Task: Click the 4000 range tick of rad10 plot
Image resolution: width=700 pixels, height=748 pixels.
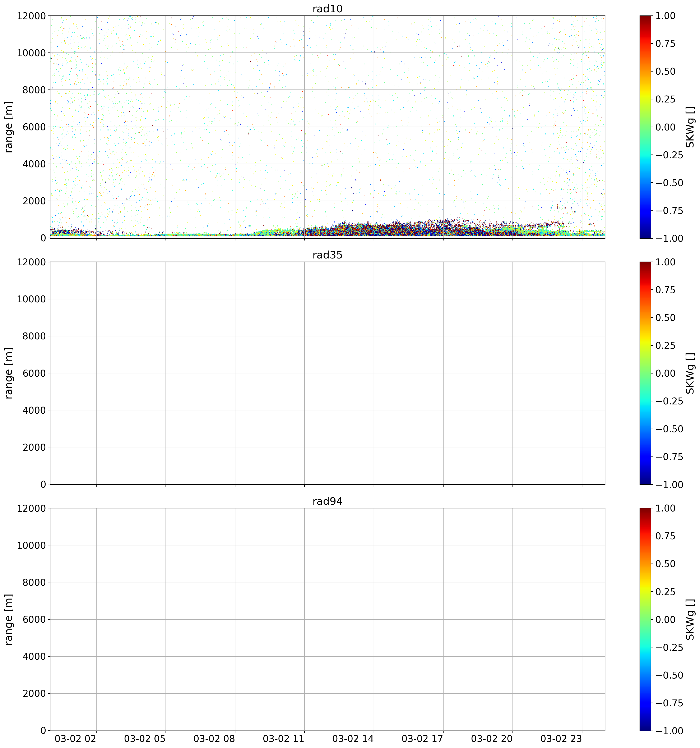Action: 34,164
